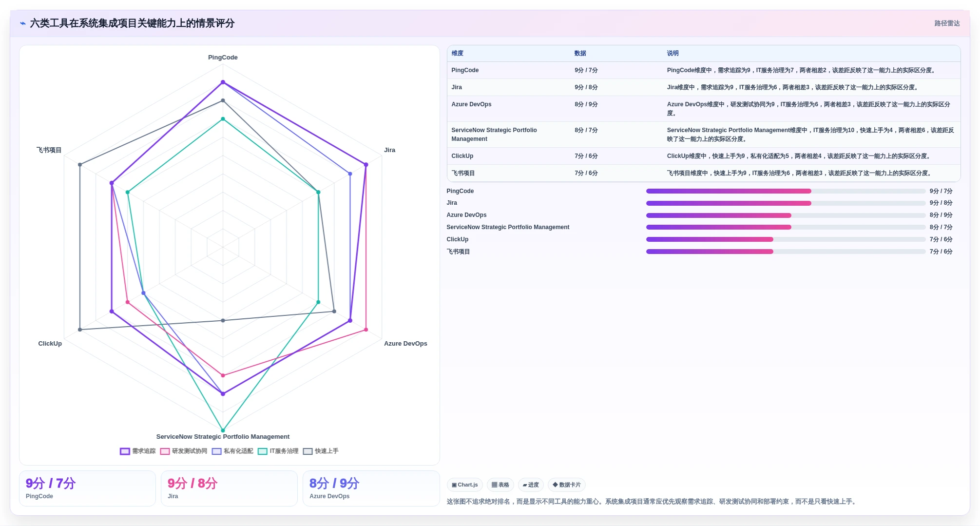Image resolution: width=980 pixels, height=526 pixels.
Task: Click the pink data point near Azure DevOps
Action: pyautogui.click(x=366, y=330)
